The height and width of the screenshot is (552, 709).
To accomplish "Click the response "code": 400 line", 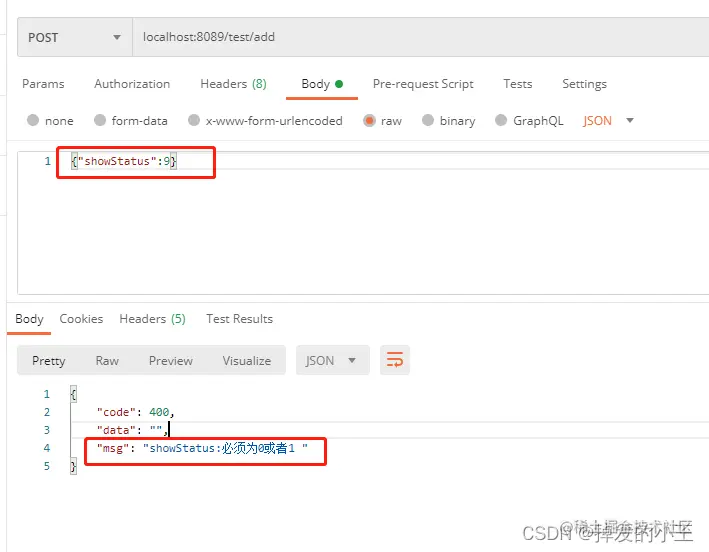I will [136, 412].
